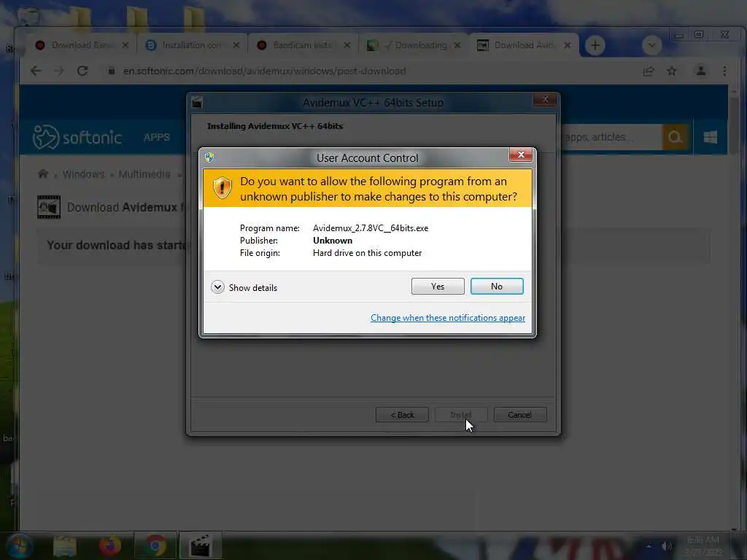This screenshot has width=747, height=560.
Task: Open Firefox from taskbar
Action: [110, 545]
